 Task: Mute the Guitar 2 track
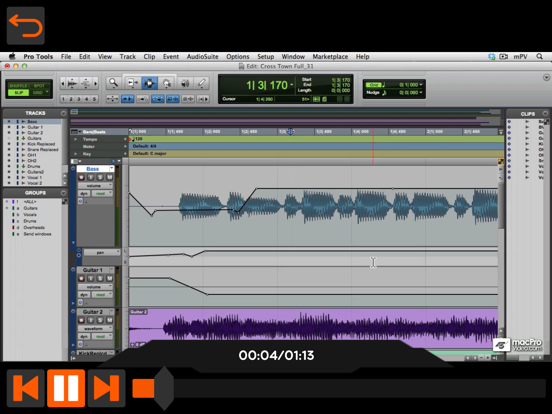pyautogui.click(x=109, y=320)
